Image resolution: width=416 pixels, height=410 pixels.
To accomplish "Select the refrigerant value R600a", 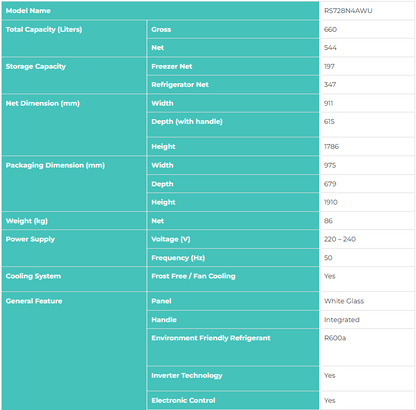I will pyautogui.click(x=335, y=338).
